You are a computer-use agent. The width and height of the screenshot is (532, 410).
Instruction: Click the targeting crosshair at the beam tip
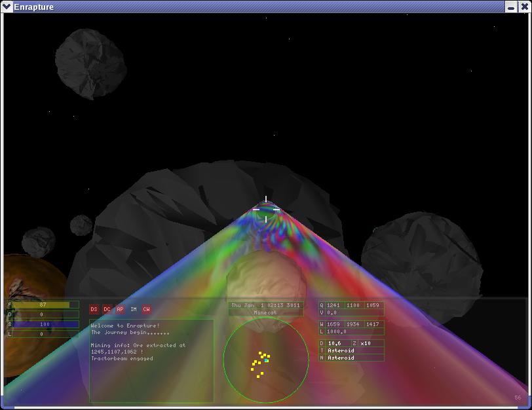pyautogui.click(x=266, y=209)
